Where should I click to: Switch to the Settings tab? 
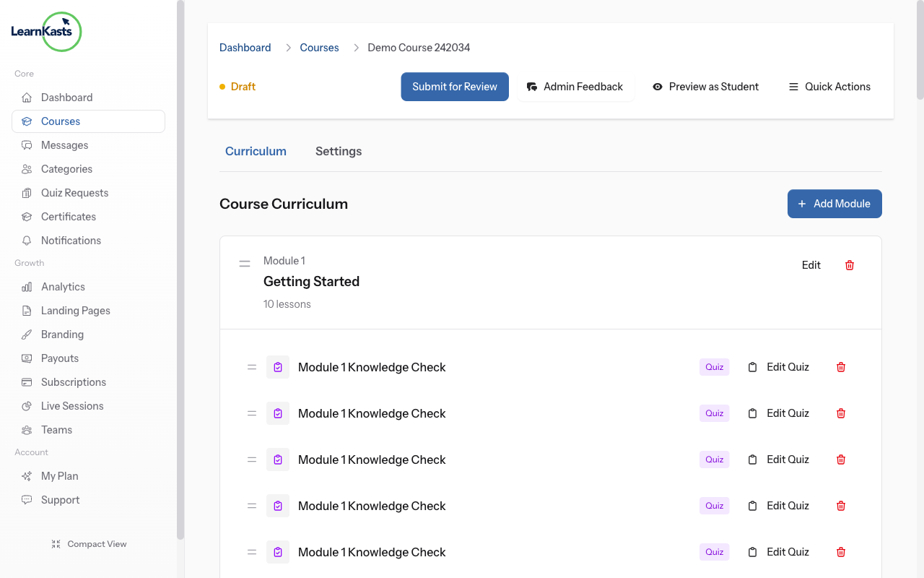[339, 151]
